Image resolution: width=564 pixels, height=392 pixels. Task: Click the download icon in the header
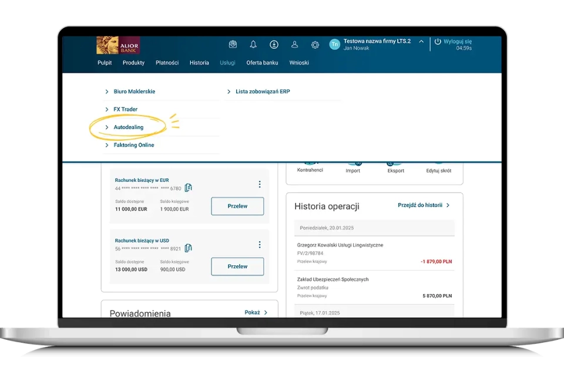274,44
